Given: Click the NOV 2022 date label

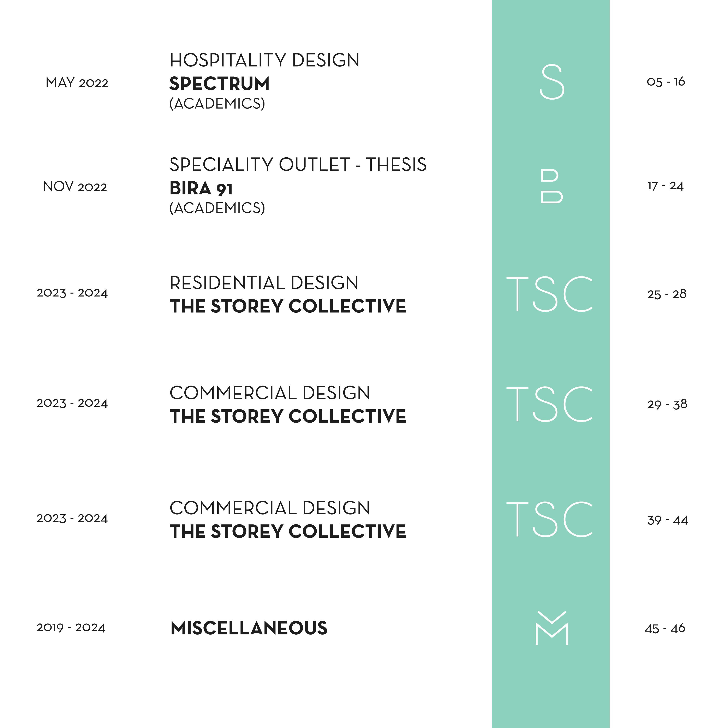Looking at the screenshot, I should [x=75, y=187].
